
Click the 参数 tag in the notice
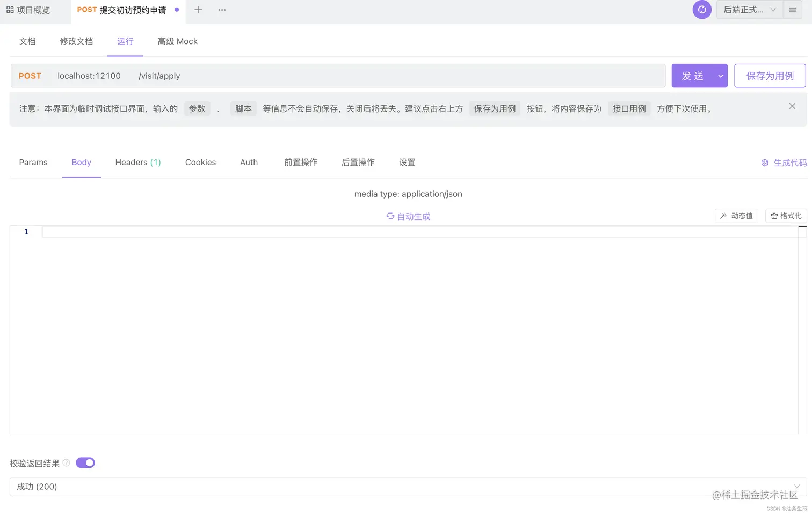(x=197, y=108)
